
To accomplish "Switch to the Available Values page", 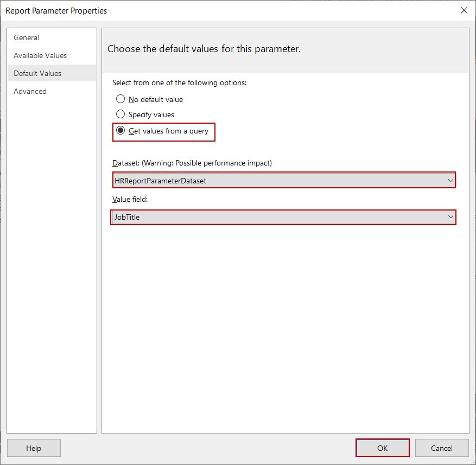I will [40, 55].
